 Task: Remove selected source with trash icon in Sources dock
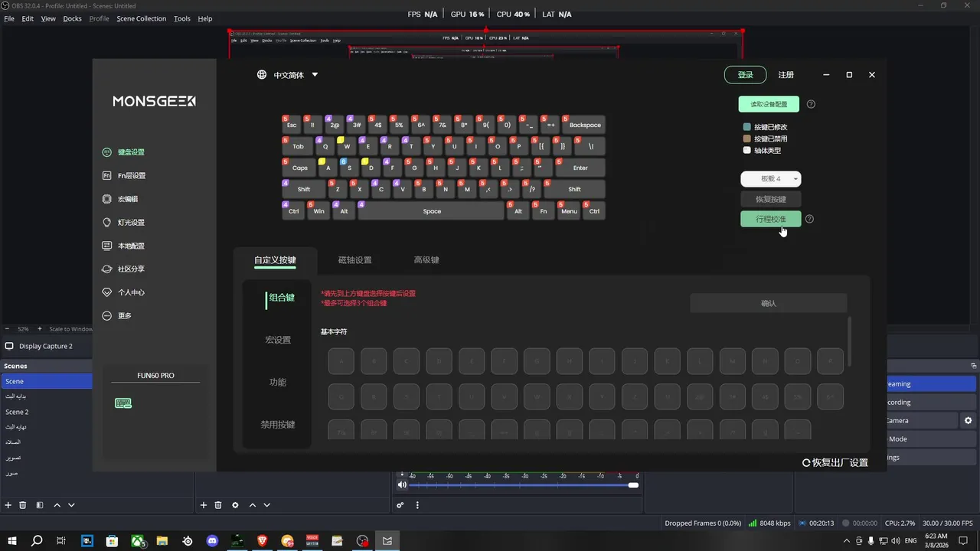tap(218, 505)
